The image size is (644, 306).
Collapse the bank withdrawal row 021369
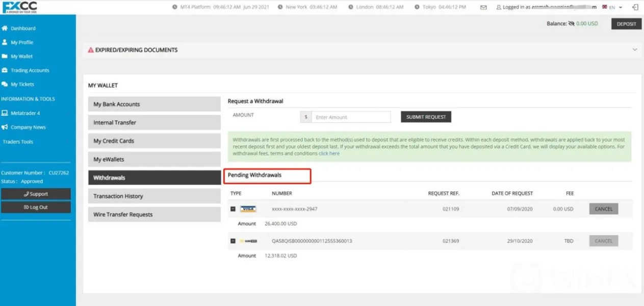[233, 241]
